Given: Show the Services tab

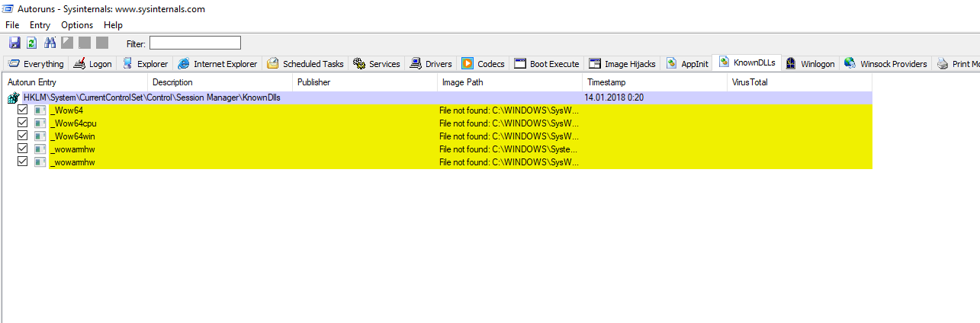Looking at the screenshot, I should pyautogui.click(x=377, y=64).
